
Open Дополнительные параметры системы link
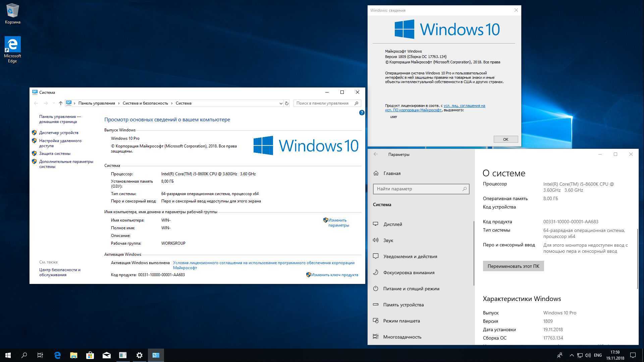tap(66, 164)
